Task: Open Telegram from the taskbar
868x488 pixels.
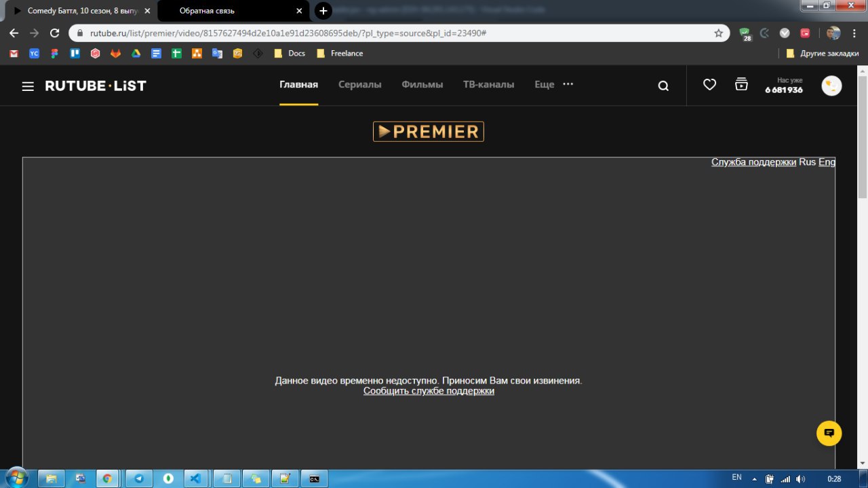Action: 139,478
